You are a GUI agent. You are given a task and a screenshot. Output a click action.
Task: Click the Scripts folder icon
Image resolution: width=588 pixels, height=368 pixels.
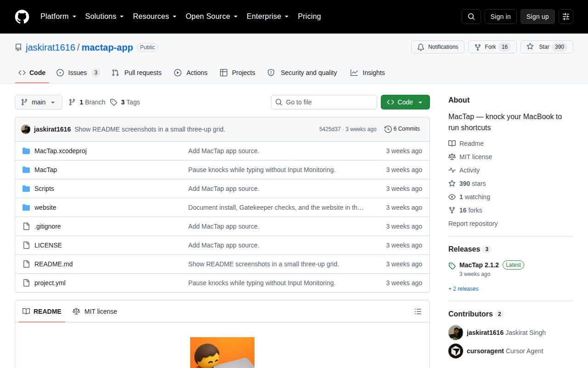[x=26, y=189]
